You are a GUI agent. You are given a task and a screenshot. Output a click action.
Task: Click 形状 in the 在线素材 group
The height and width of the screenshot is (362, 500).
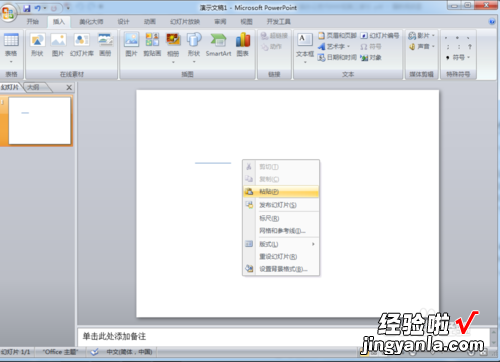coord(37,44)
